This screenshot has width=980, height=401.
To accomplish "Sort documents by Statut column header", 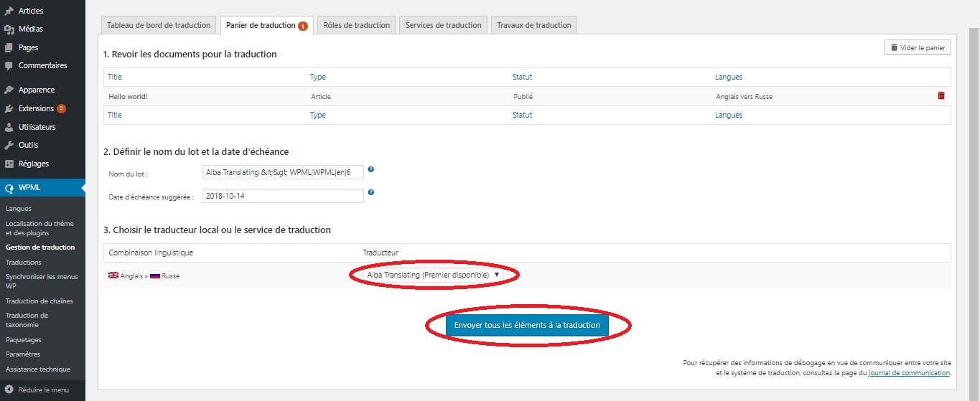I will click(x=522, y=77).
